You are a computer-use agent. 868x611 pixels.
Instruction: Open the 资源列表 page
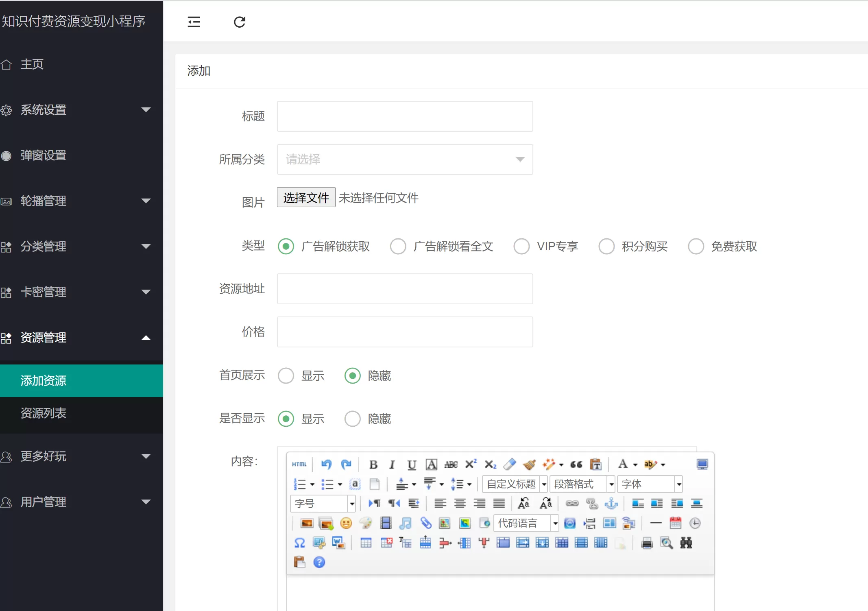(44, 413)
